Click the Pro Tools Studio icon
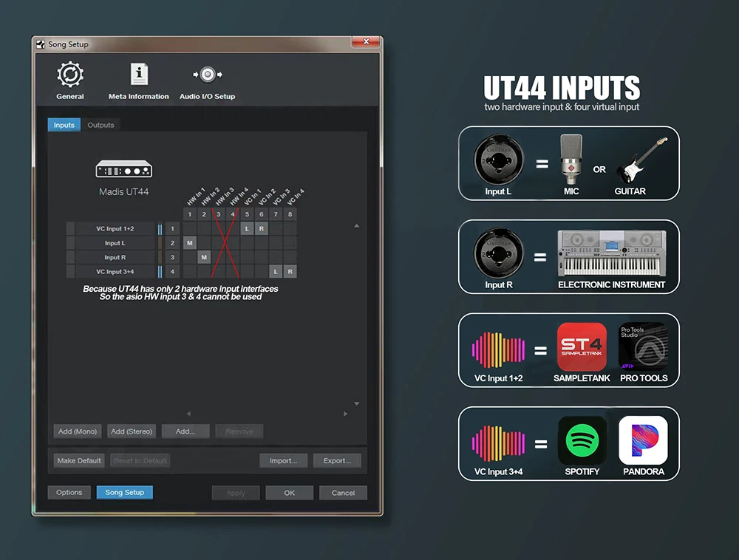The width and height of the screenshot is (739, 560). click(x=643, y=347)
